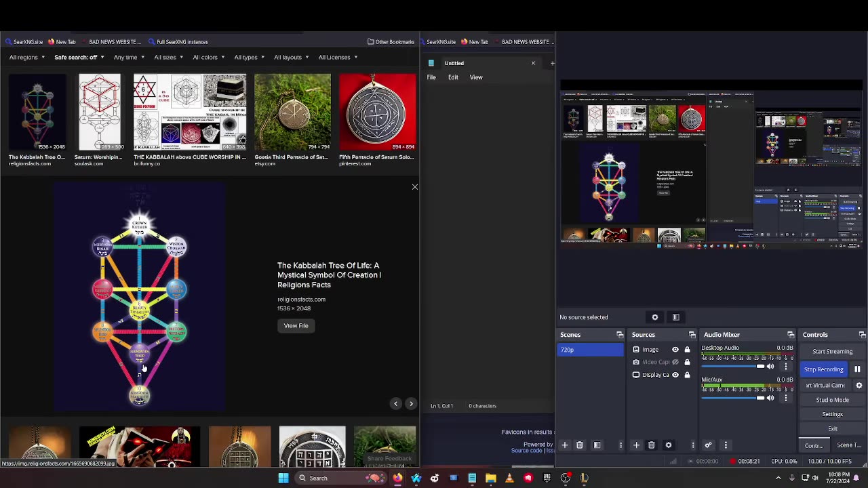The width and height of the screenshot is (868, 488).
Task: Switch to the Controls dock tab
Action: 814,445
